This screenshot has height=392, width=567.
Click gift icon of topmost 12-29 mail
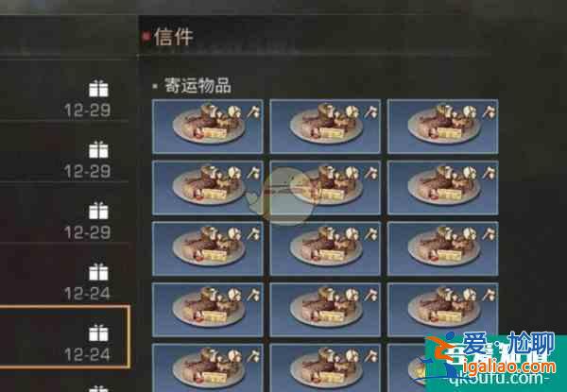98,89
